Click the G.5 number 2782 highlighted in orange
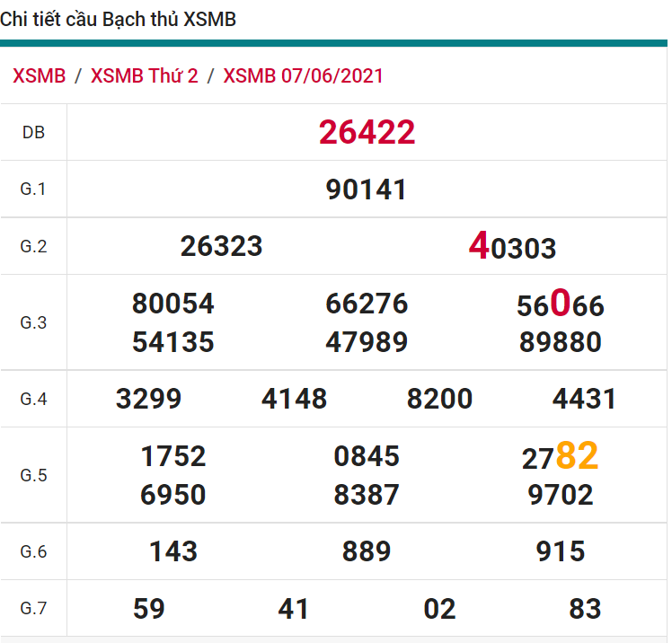This screenshot has height=643, width=672. (x=560, y=457)
